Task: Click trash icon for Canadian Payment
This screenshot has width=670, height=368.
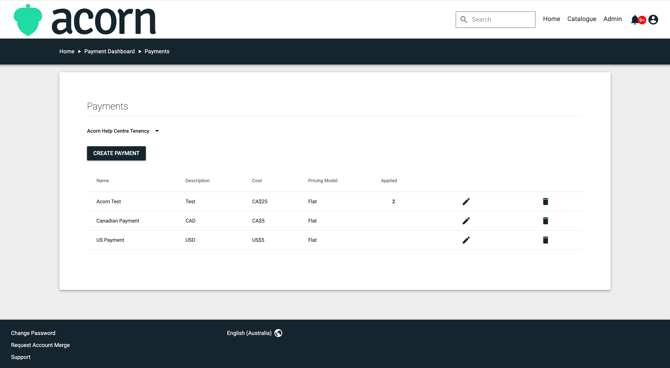Action: tap(545, 221)
